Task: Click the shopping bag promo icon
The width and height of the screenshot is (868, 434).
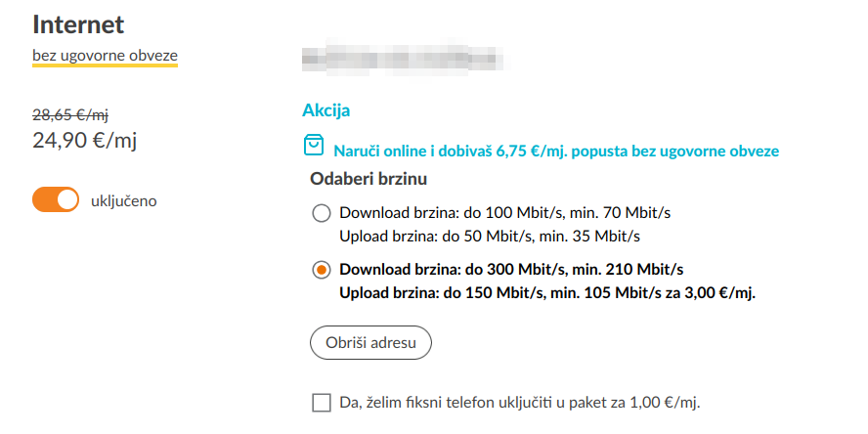Action: click(312, 147)
